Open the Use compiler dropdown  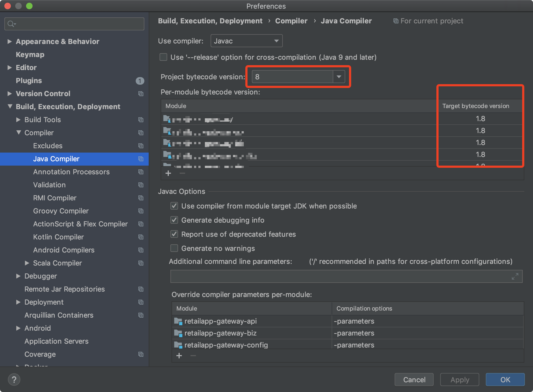pos(276,41)
